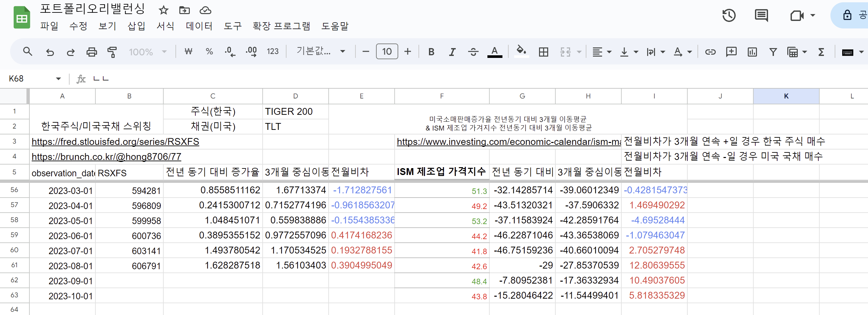The width and height of the screenshot is (868, 315).
Task: Select row 58 header
Action: point(14,220)
